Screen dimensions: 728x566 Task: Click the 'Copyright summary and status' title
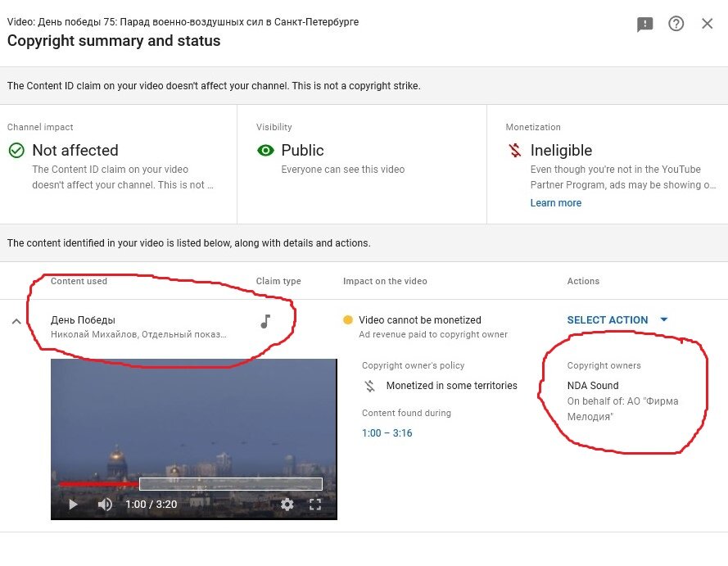point(114,41)
